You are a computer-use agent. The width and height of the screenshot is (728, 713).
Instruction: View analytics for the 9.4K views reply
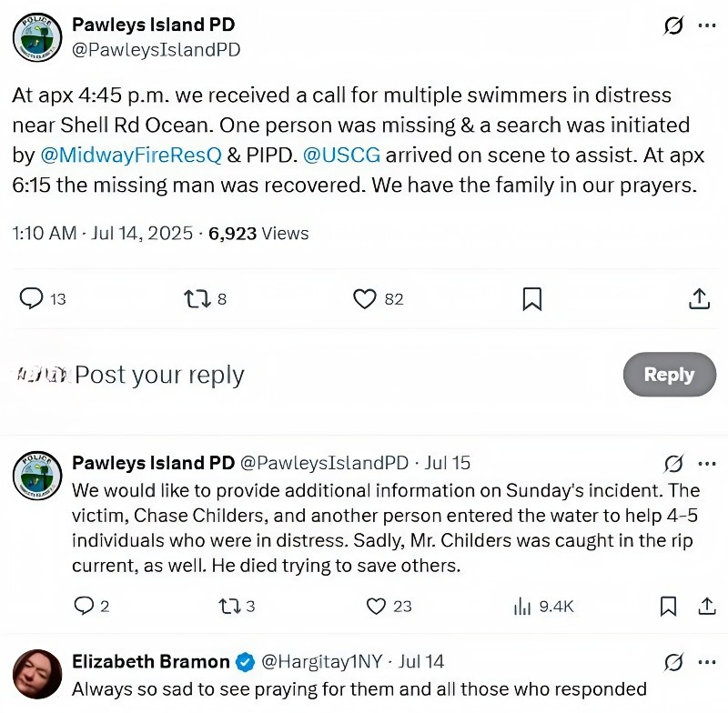click(523, 606)
